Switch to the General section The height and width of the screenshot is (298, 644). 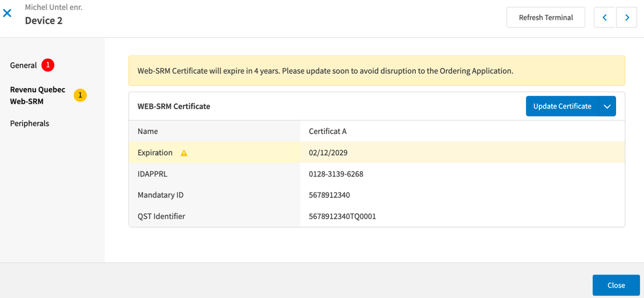tap(23, 65)
